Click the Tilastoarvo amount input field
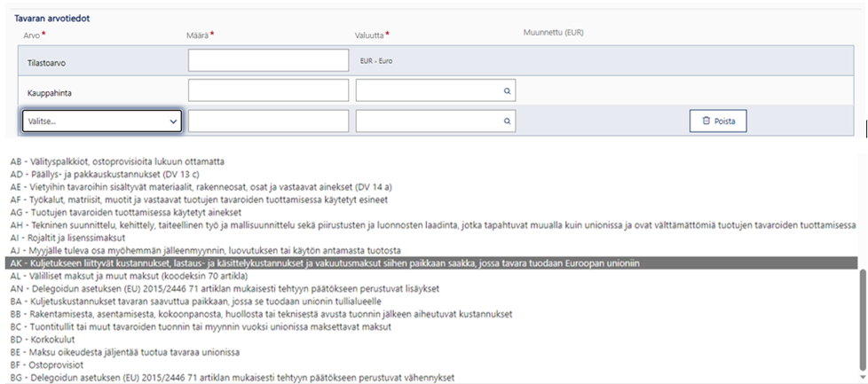The width and height of the screenshot is (868, 384). pyautogui.click(x=268, y=60)
